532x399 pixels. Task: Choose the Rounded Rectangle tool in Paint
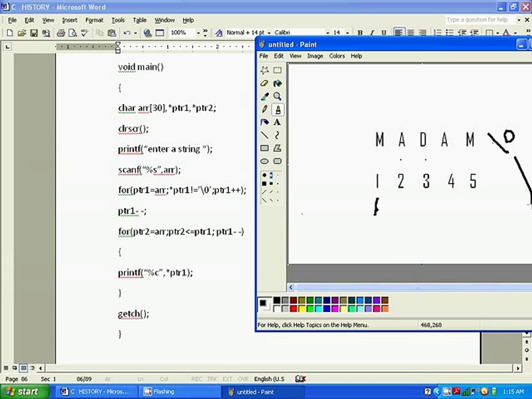point(278,161)
